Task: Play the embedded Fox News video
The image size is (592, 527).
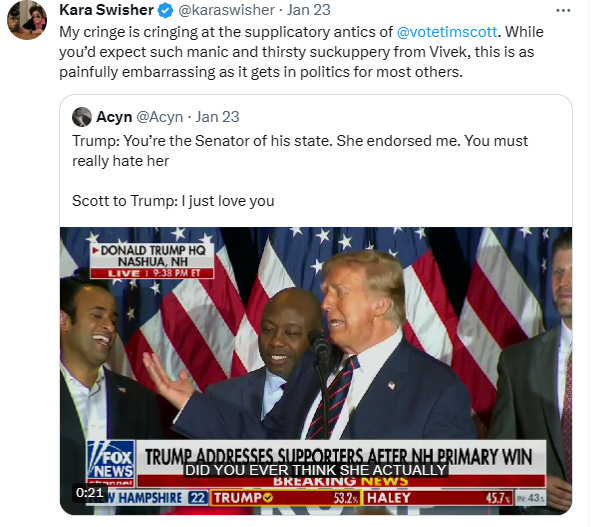Action: [x=316, y=371]
